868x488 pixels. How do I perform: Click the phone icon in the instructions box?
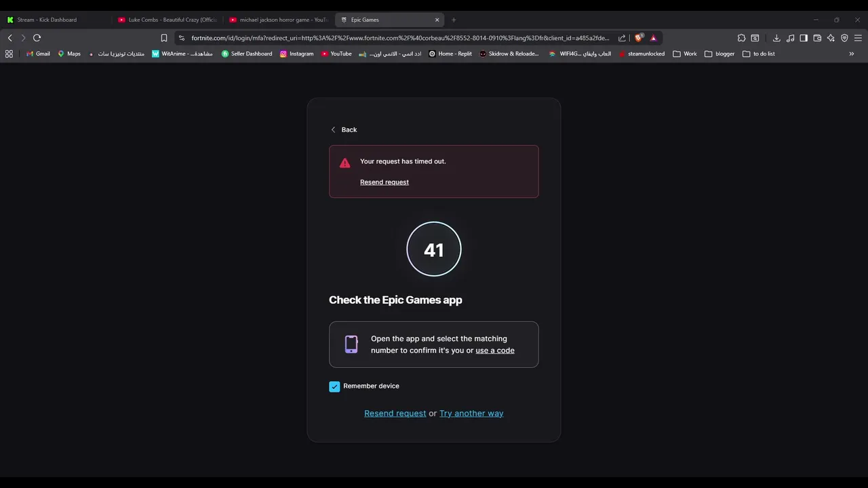pyautogui.click(x=351, y=344)
